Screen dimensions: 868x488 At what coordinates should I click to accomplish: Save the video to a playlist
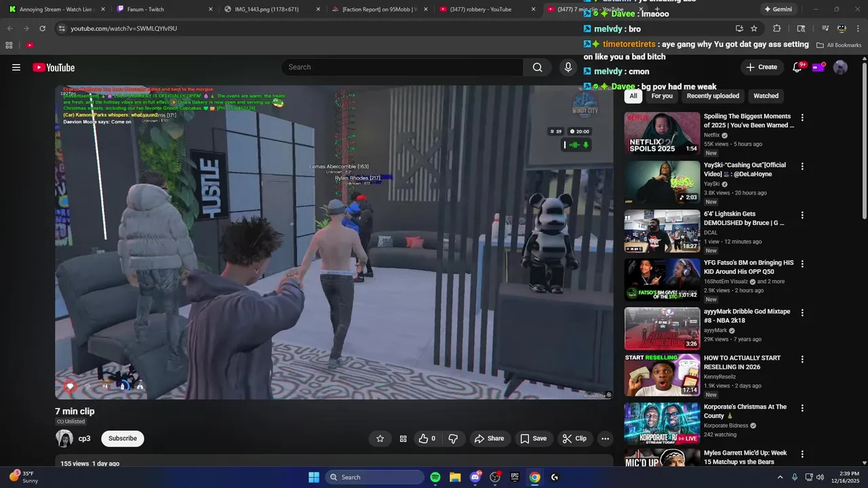(533, 439)
